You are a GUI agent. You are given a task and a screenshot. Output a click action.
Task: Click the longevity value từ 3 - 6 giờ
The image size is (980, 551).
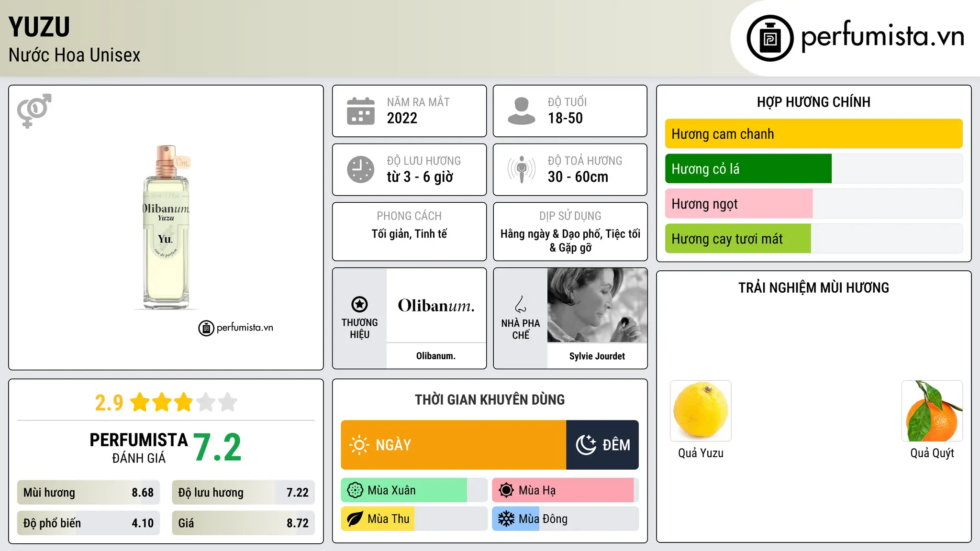pos(420,177)
